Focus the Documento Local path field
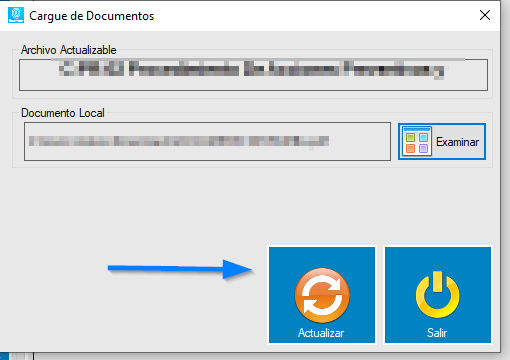510x360 pixels. 207,141
